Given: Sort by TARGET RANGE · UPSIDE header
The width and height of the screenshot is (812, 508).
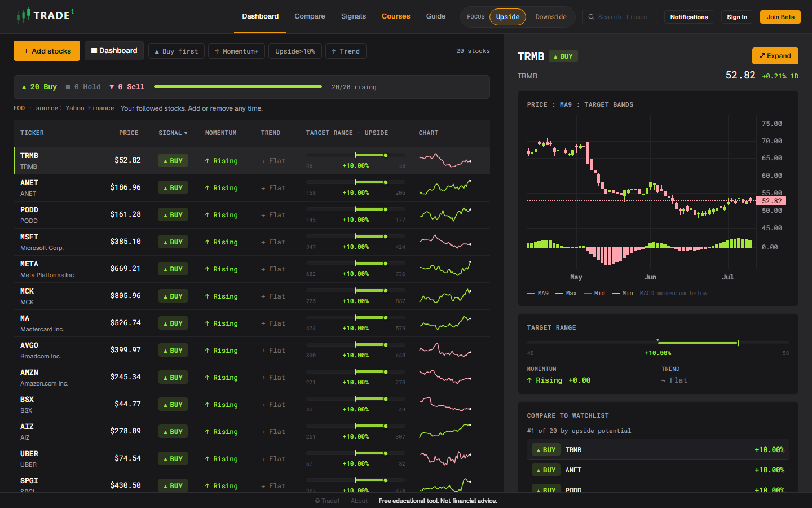Looking at the screenshot, I should click(x=347, y=133).
